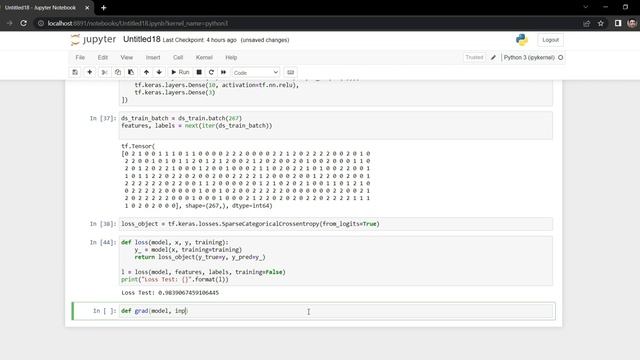
Task: Click the In [37] prompt
Action: click(x=103, y=118)
